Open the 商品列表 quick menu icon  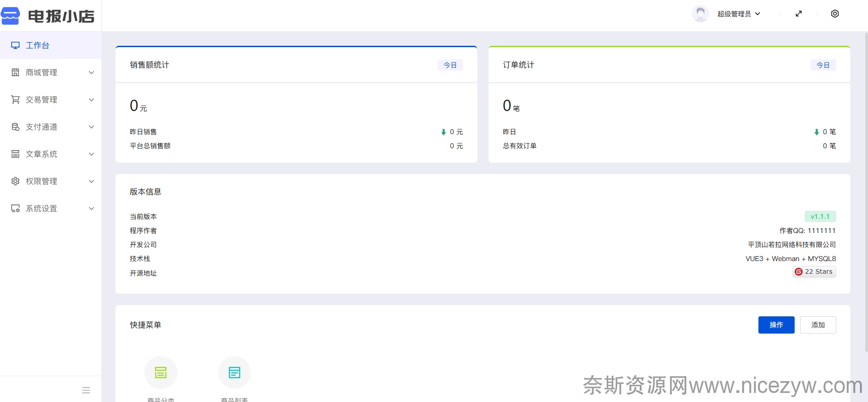click(x=235, y=373)
